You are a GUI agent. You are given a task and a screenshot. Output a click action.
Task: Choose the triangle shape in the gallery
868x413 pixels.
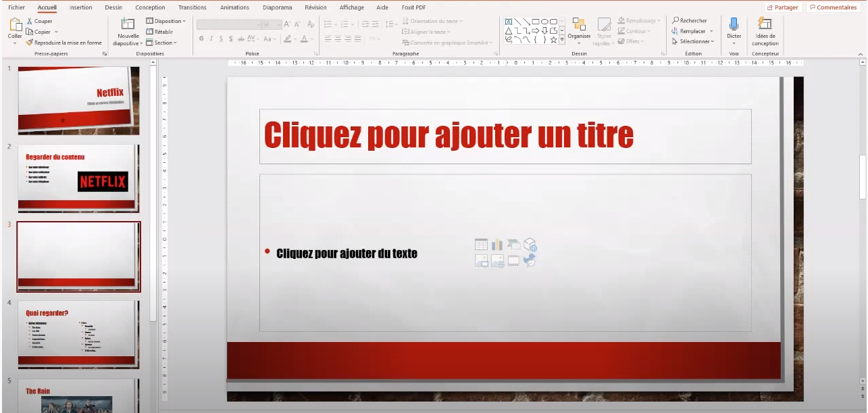tap(509, 30)
